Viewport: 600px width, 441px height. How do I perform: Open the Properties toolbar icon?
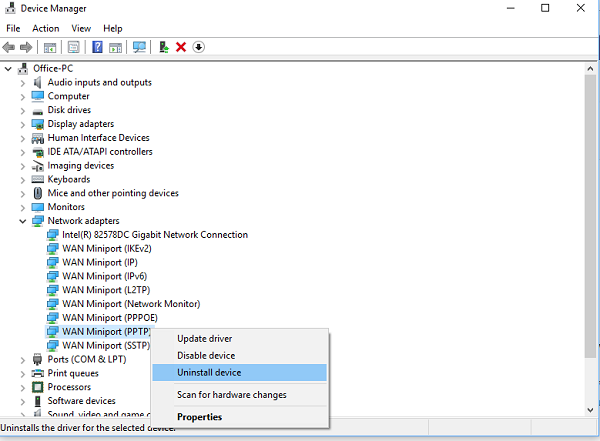pyautogui.click(x=73, y=47)
